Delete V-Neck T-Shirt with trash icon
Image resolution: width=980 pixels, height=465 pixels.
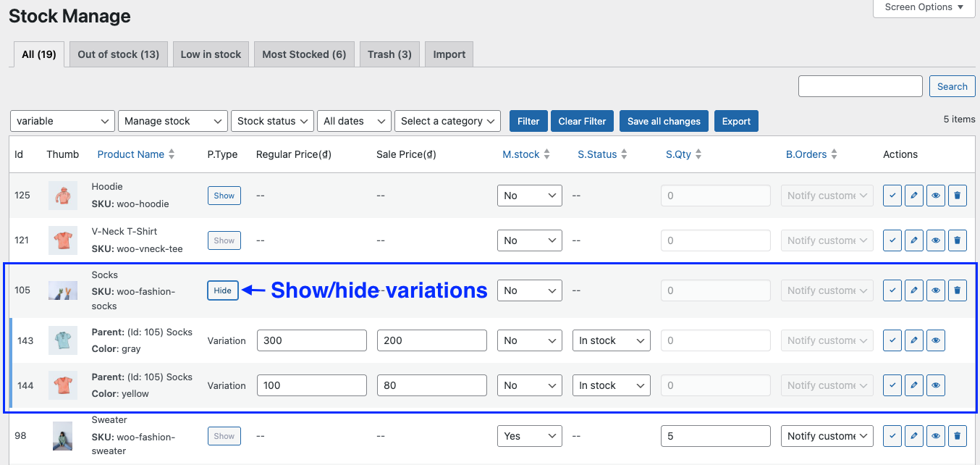coord(958,240)
